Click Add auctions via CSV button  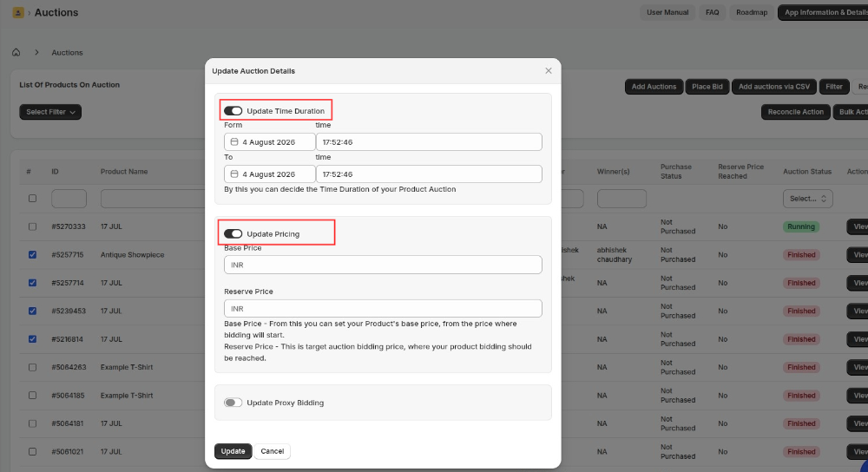(774, 86)
